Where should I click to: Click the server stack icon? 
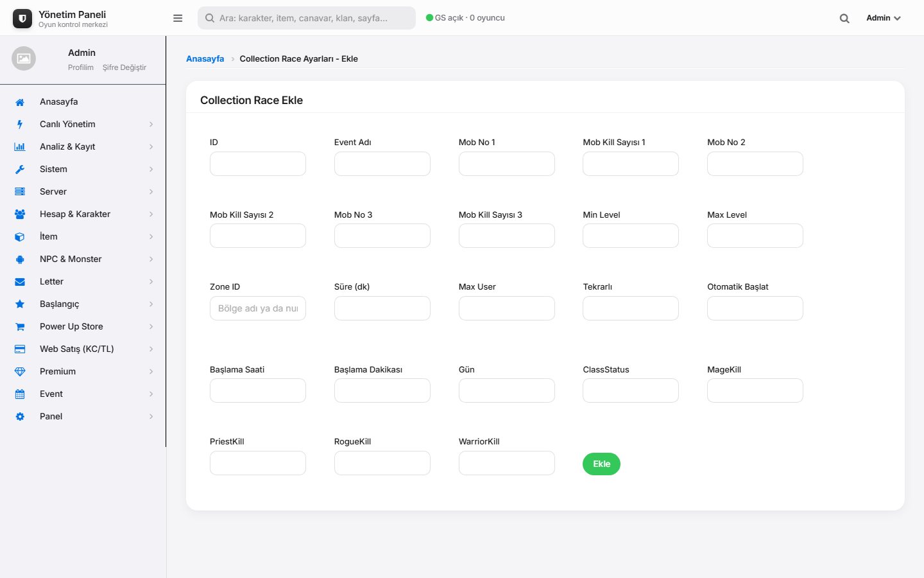coord(20,192)
